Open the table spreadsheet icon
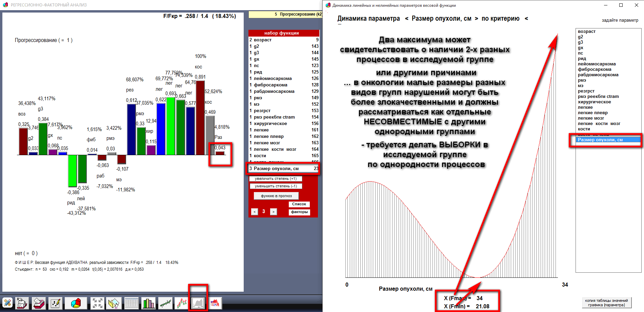The width and height of the screenshot is (644, 312). (x=132, y=303)
